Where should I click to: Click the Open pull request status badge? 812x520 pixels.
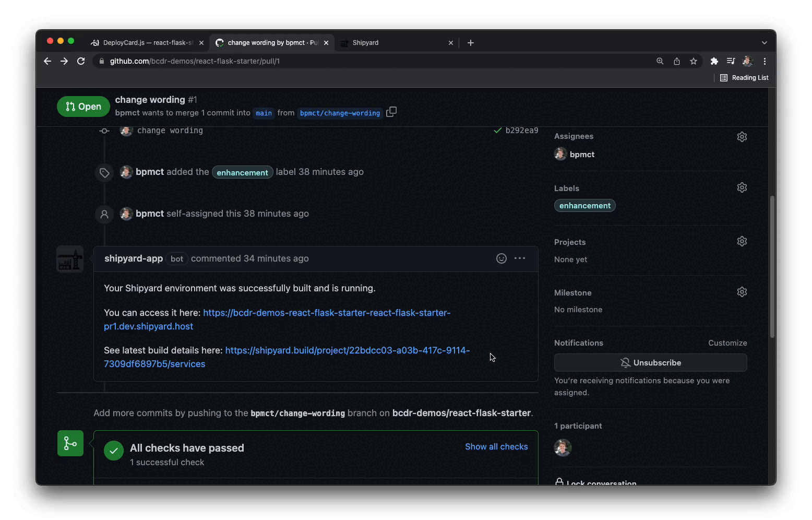[x=83, y=107]
